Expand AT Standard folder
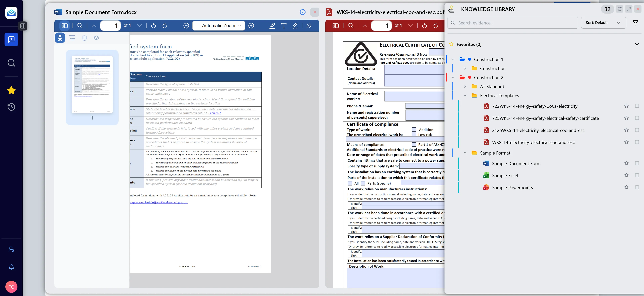The height and width of the screenshot is (296, 644). coord(465,86)
